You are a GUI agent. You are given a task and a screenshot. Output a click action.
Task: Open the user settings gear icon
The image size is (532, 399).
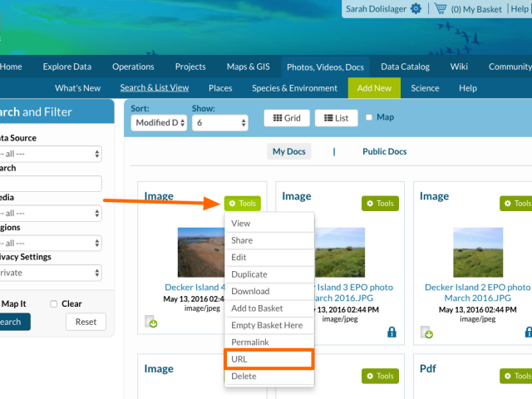click(x=416, y=8)
